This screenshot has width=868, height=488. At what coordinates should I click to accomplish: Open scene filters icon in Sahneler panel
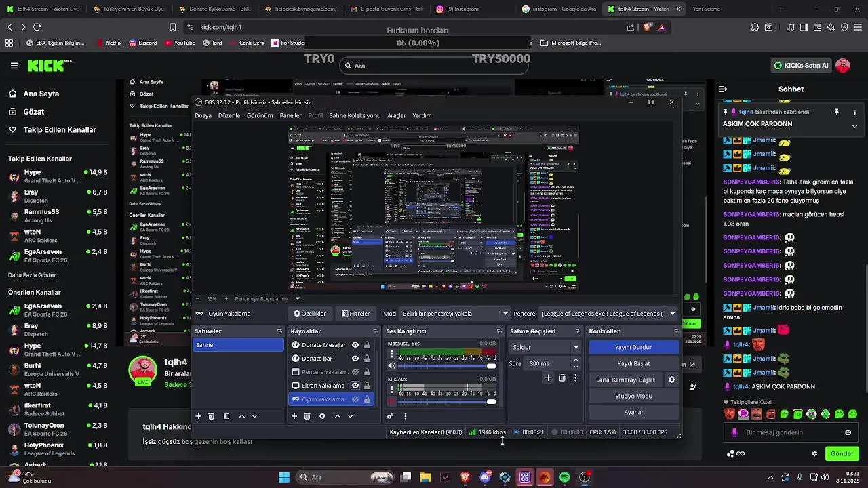[x=226, y=416]
